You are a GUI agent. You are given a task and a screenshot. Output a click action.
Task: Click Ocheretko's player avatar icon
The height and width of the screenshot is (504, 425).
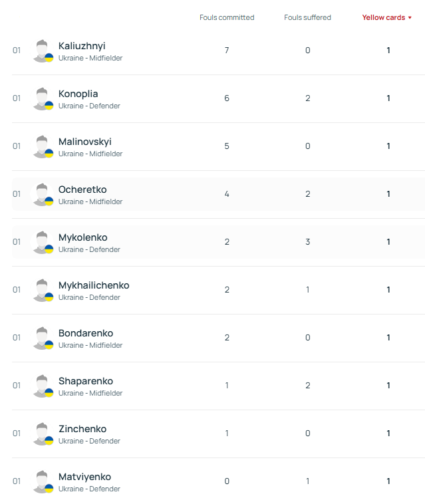(x=43, y=194)
